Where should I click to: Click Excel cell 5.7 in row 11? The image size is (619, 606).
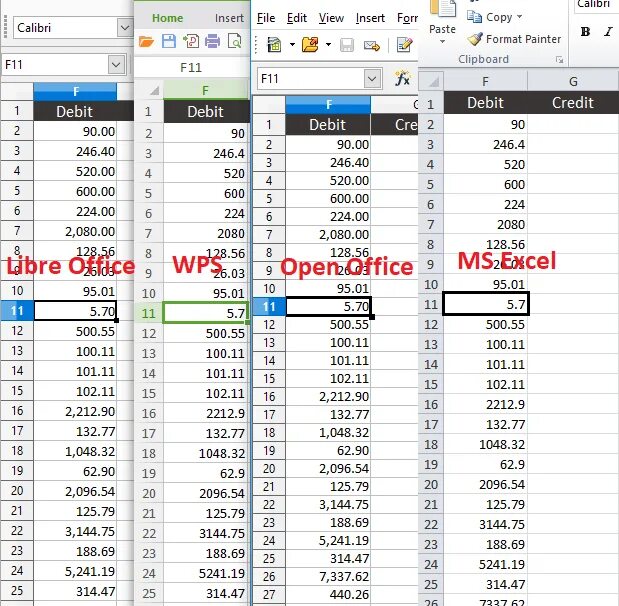(x=486, y=304)
